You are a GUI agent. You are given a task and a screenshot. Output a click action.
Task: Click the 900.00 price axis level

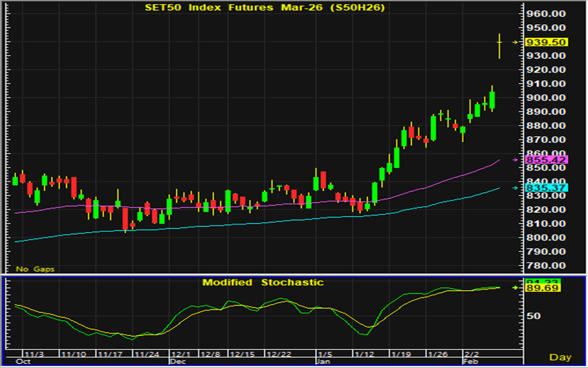click(x=546, y=98)
